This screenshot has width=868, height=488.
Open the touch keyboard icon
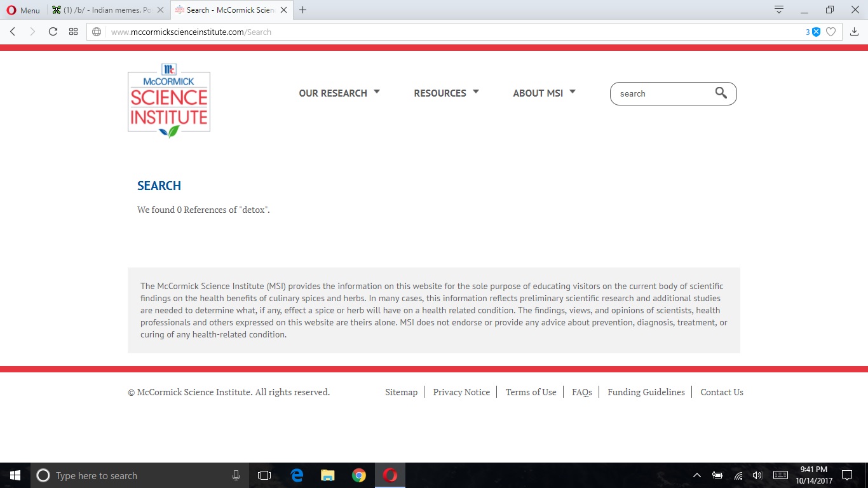click(x=781, y=475)
